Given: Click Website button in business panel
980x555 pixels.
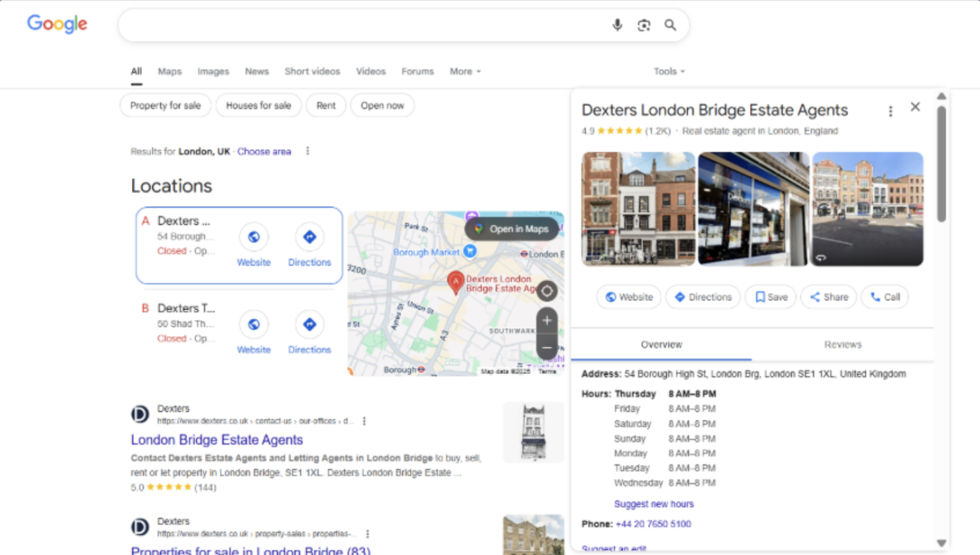Looking at the screenshot, I should pyautogui.click(x=629, y=297).
